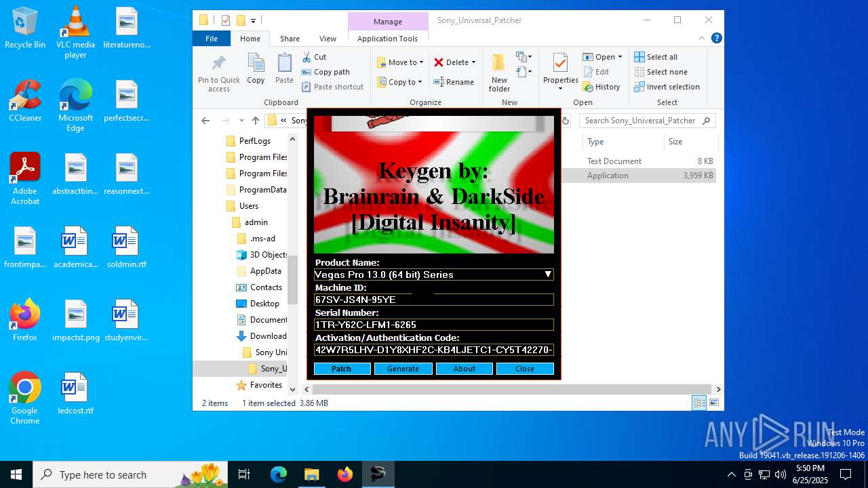Viewport: 868px width, 488px height.
Task: Click the keygen Close button
Action: pyautogui.click(x=525, y=369)
